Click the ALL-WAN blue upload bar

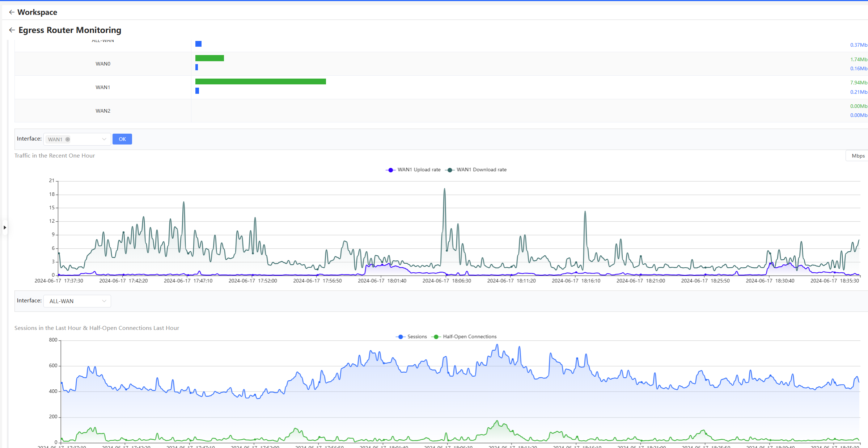pyautogui.click(x=198, y=44)
